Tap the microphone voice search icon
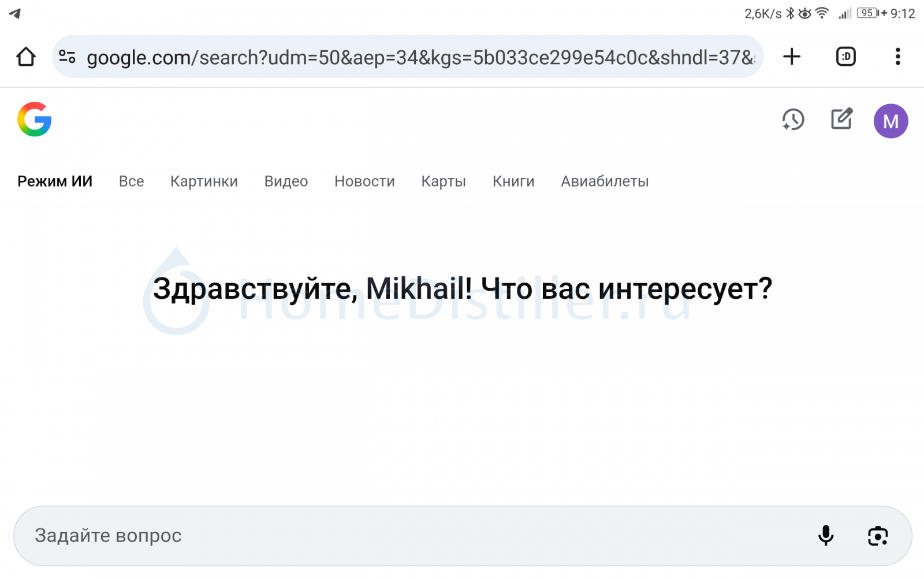Image resolution: width=924 pixels, height=578 pixels. [x=826, y=536]
